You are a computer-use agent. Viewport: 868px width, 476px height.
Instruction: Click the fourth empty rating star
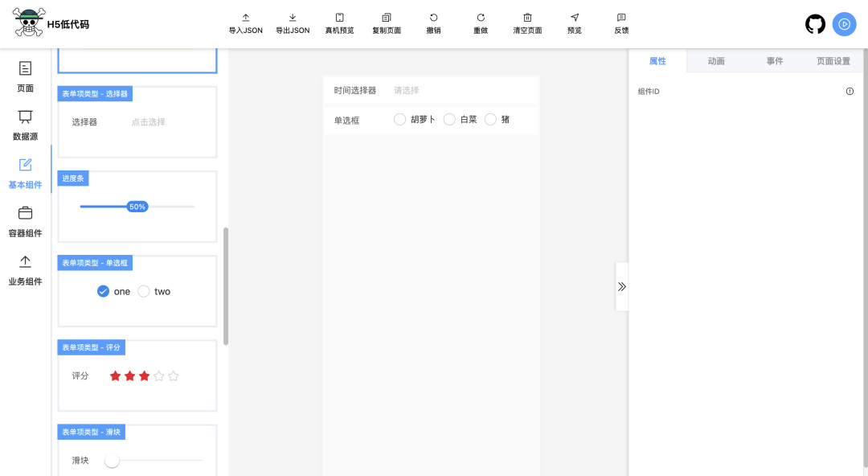[159, 376]
